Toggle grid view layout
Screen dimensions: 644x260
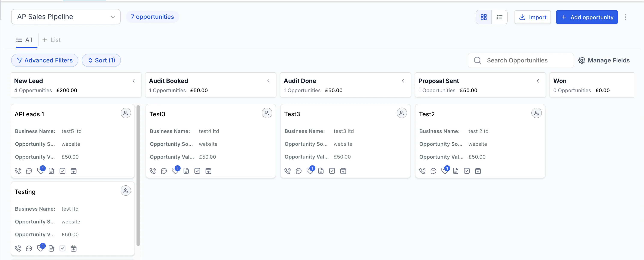[484, 17]
